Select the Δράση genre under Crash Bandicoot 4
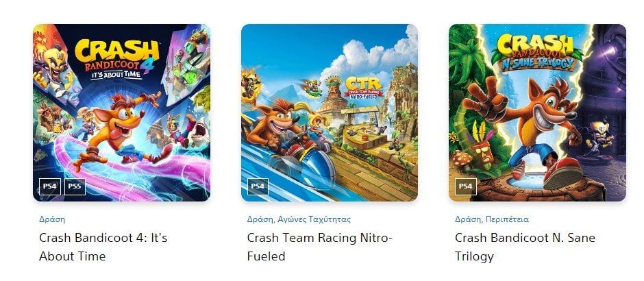Image resolution: width=644 pixels, height=281 pixels. (x=52, y=219)
